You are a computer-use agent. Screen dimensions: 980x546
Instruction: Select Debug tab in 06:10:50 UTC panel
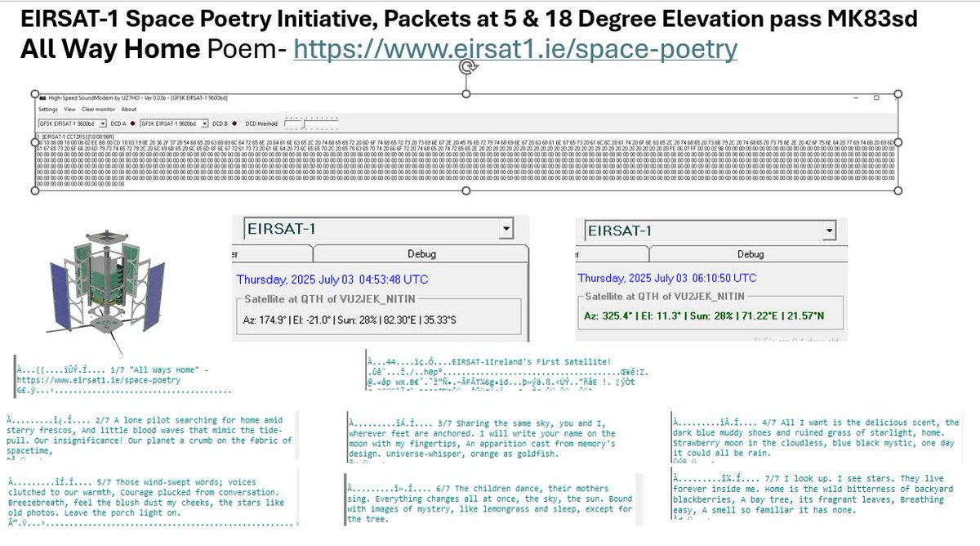751,254
